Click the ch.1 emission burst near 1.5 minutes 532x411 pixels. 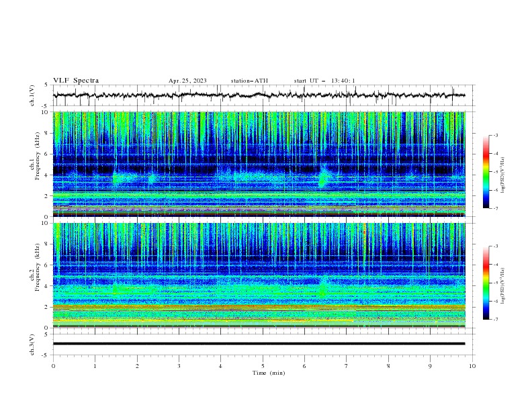[x=116, y=178]
